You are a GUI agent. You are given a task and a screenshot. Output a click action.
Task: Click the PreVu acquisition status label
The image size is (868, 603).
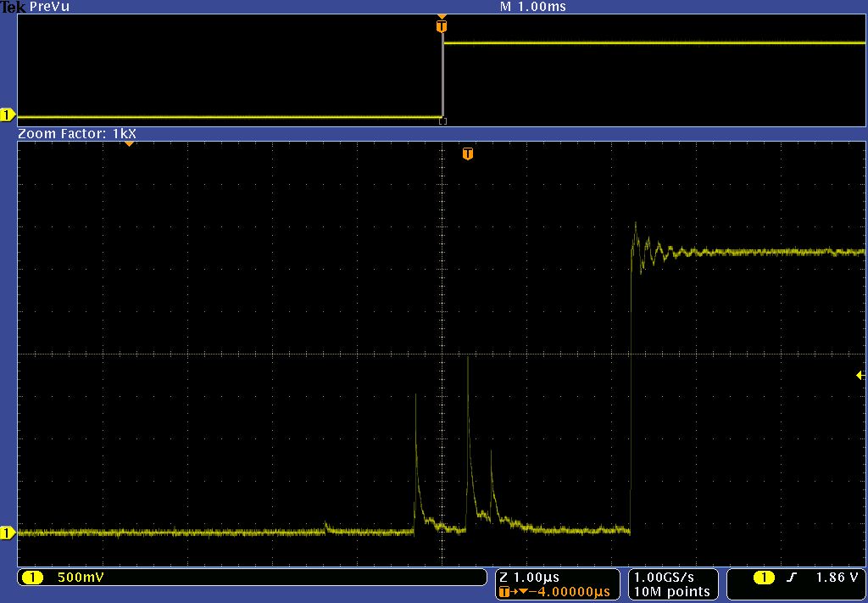(49, 7)
